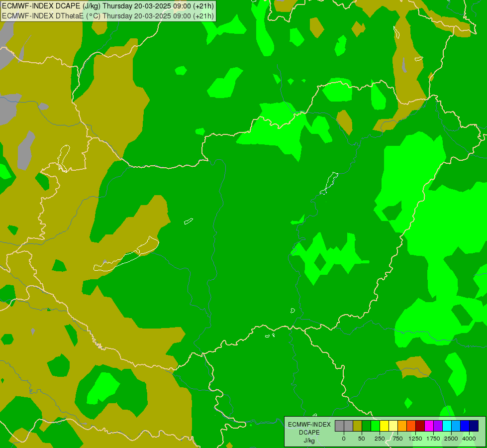The image size is (487, 448).
Task: Pick the olive legend swatch
Action: 358,426
